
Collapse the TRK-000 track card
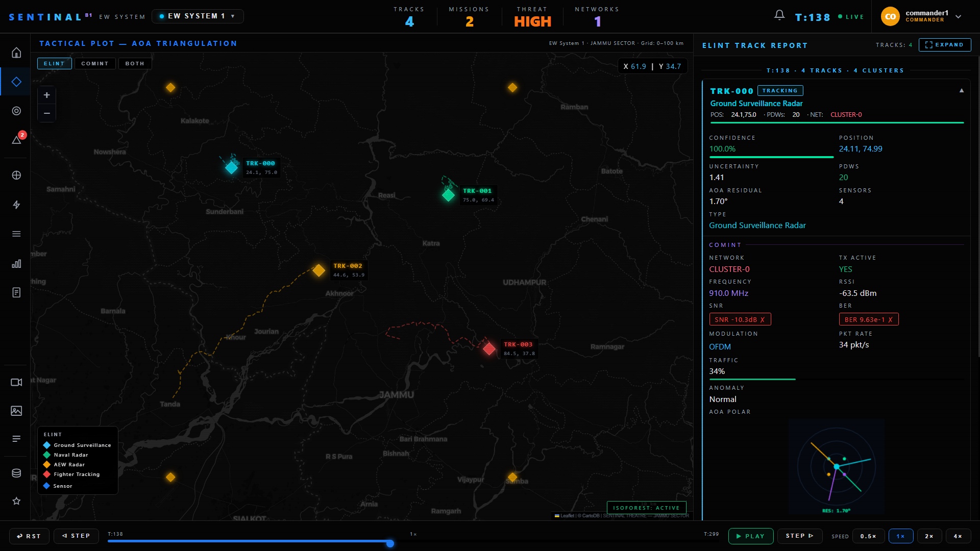(962, 91)
